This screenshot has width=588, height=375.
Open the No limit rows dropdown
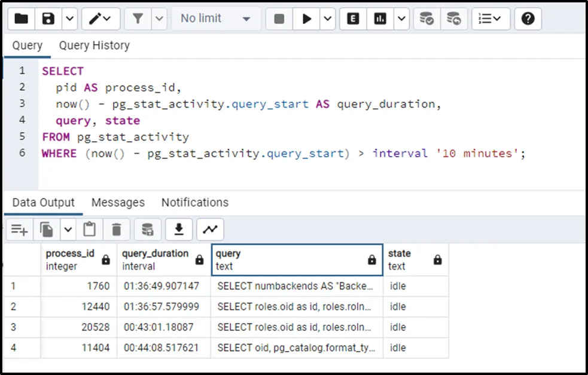tap(215, 19)
